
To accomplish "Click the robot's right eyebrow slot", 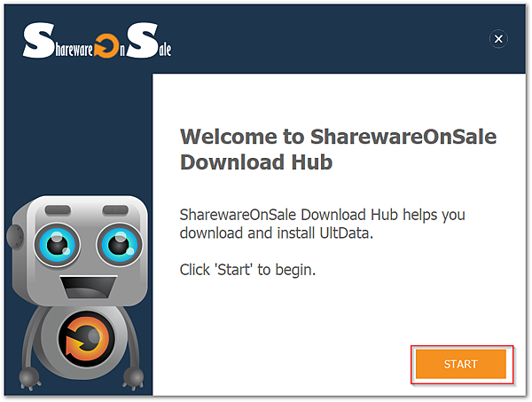I will (115, 210).
